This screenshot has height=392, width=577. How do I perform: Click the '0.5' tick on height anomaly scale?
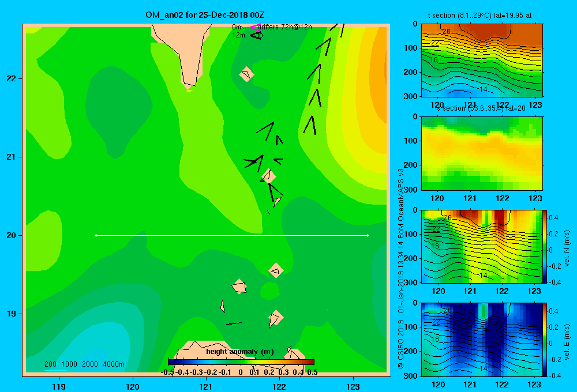pyautogui.click(x=312, y=372)
